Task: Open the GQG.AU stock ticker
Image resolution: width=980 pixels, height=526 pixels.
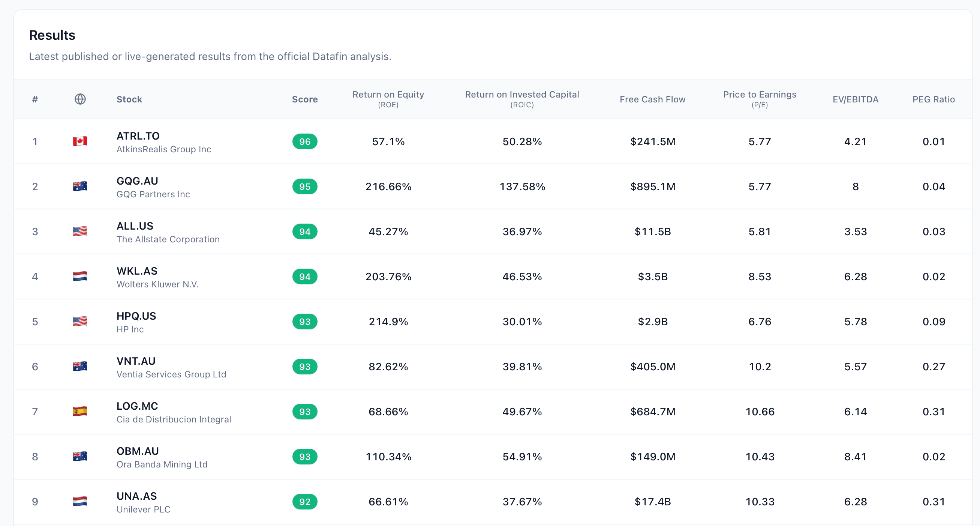Action: (137, 181)
